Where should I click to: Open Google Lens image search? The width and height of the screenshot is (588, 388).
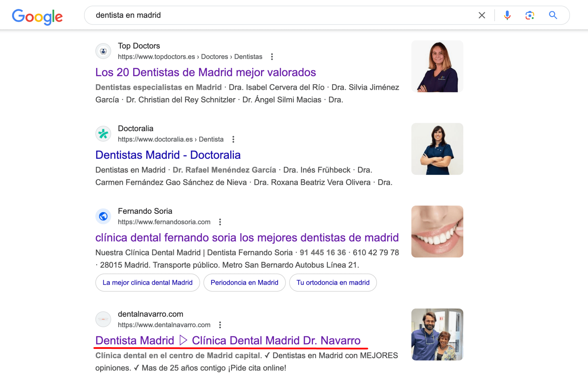530,15
